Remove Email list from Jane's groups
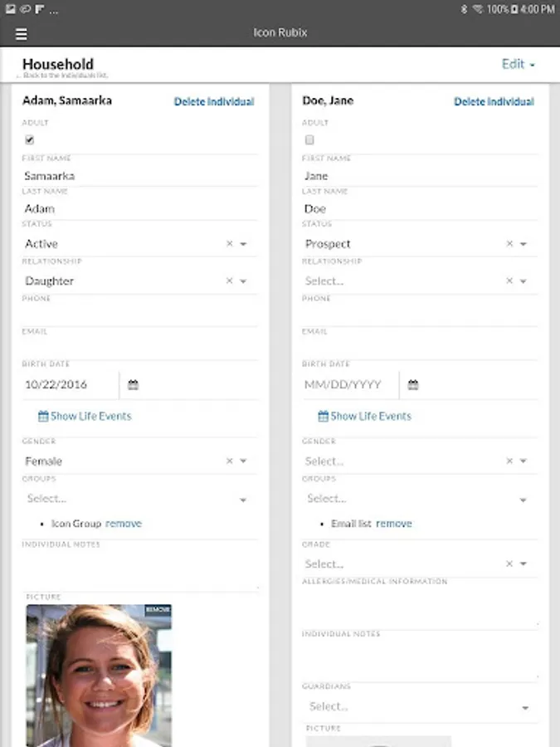The width and height of the screenshot is (560, 747). point(394,524)
